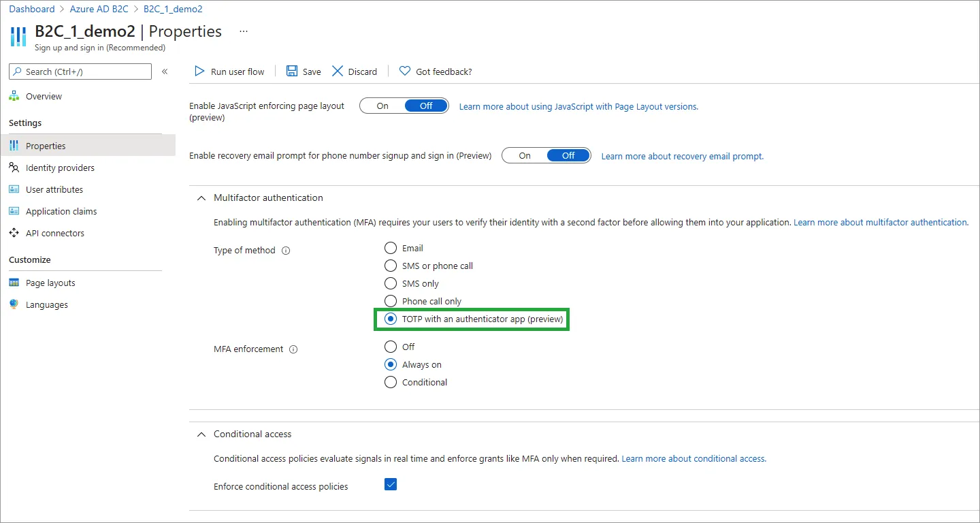Click the Identity providers icon in sidebar
Image resolution: width=980 pixels, height=523 pixels.
[x=14, y=168]
